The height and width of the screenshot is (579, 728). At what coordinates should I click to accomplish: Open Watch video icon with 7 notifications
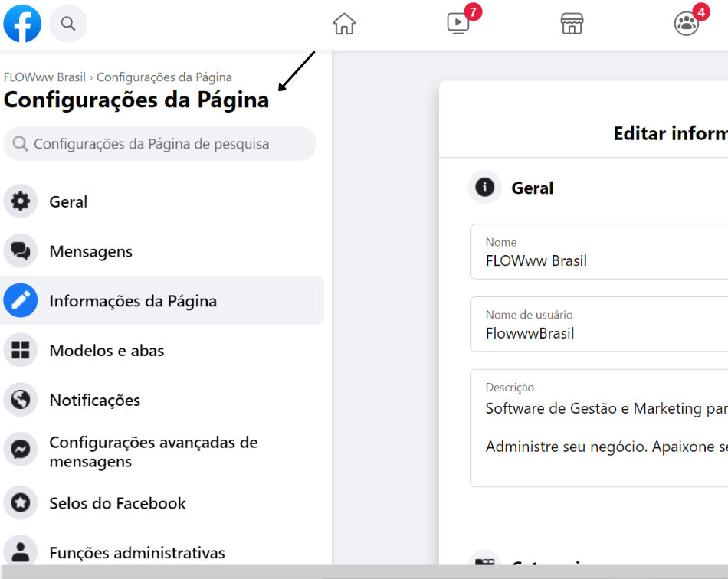click(458, 23)
